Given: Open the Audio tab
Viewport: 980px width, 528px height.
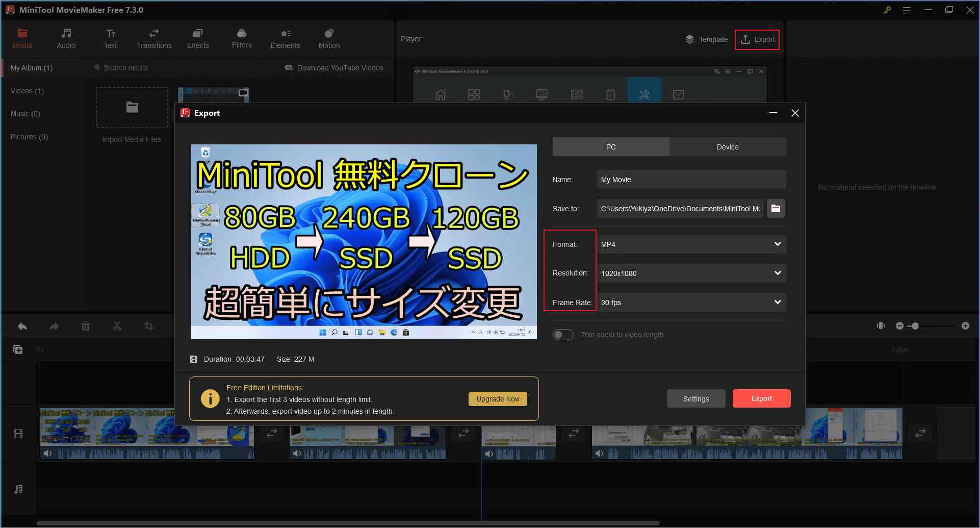Looking at the screenshot, I should pyautogui.click(x=66, y=39).
